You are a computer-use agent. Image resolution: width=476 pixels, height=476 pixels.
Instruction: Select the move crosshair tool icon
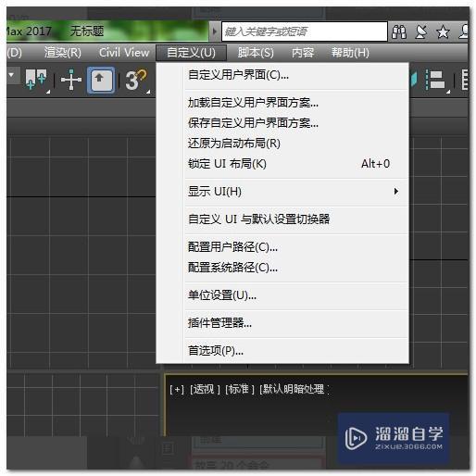pos(71,80)
